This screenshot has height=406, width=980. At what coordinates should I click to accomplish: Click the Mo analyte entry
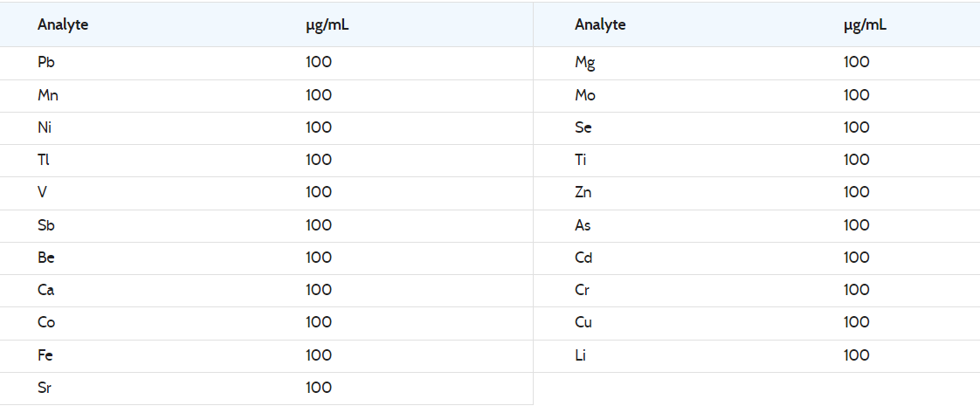pyautogui.click(x=585, y=95)
